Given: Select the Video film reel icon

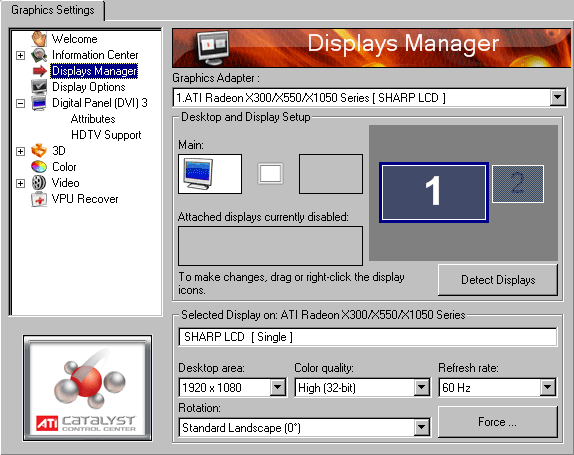Looking at the screenshot, I should [x=39, y=183].
